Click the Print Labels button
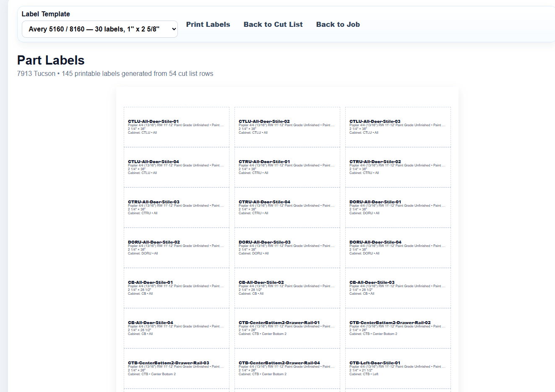Screen dimensions: 555x392 (x=208, y=24)
